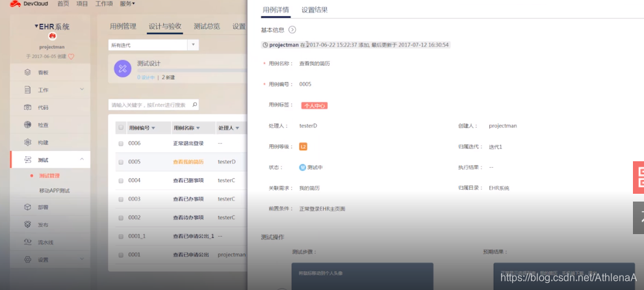
Task: Open the 检查 sidebar icon
Action: click(x=27, y=125)
